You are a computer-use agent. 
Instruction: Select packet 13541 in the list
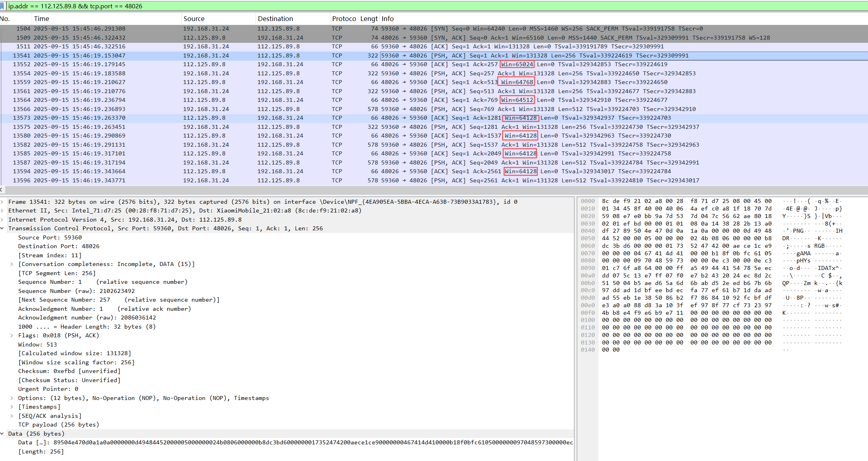click(x=434, y=55)
